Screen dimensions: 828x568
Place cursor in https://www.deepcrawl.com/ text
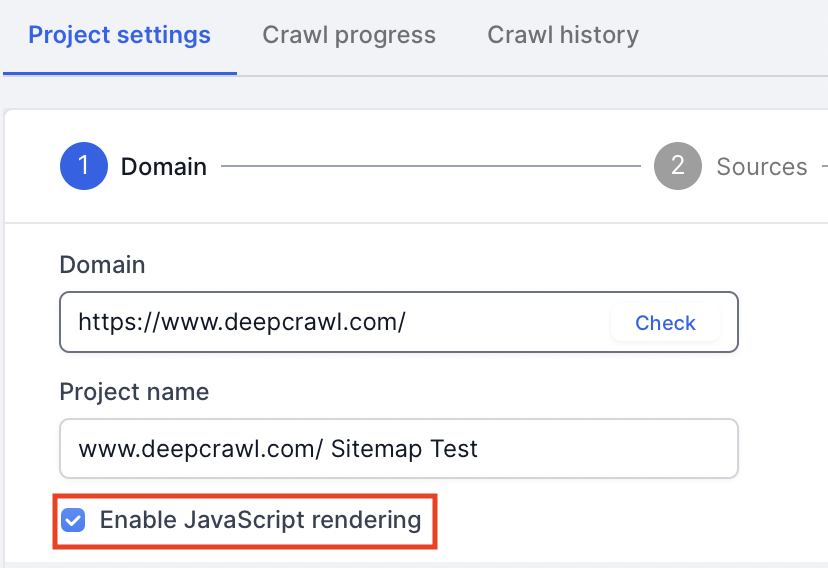click(x=240, y=322)
